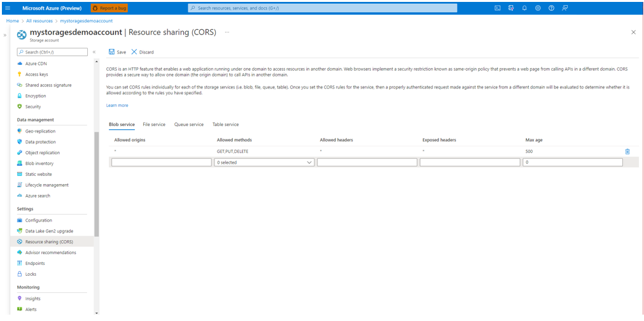
Task: Click in the Allowed origins input field
Action: (x=162, y=162)
